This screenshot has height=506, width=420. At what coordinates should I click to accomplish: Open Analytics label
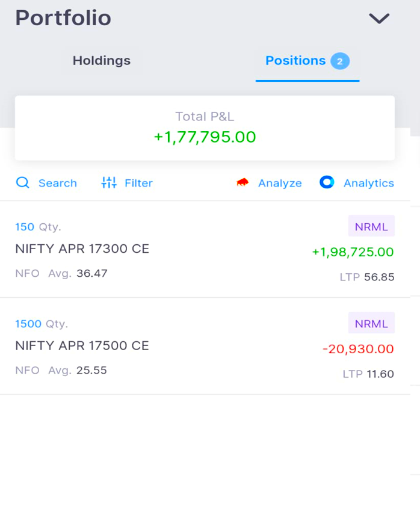click(368, 184)
